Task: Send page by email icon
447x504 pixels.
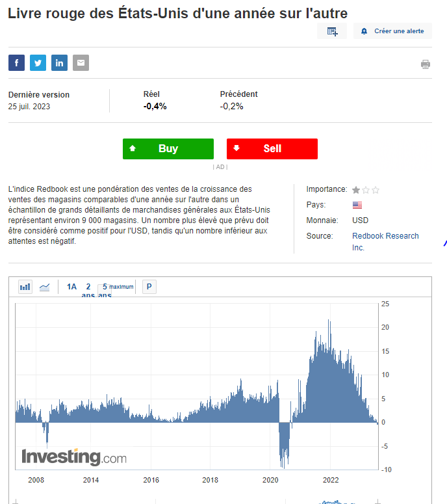Action: [81, 63]
